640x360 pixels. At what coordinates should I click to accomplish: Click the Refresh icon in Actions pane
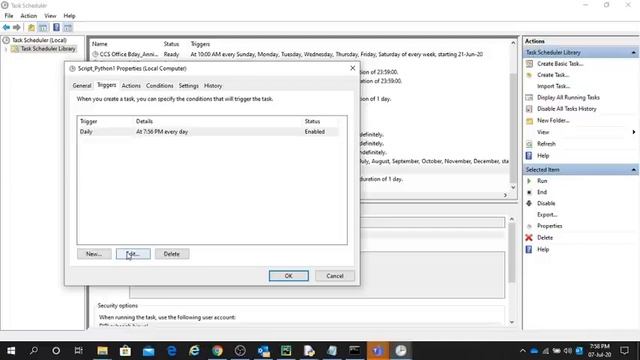click(x=529, y=144)
